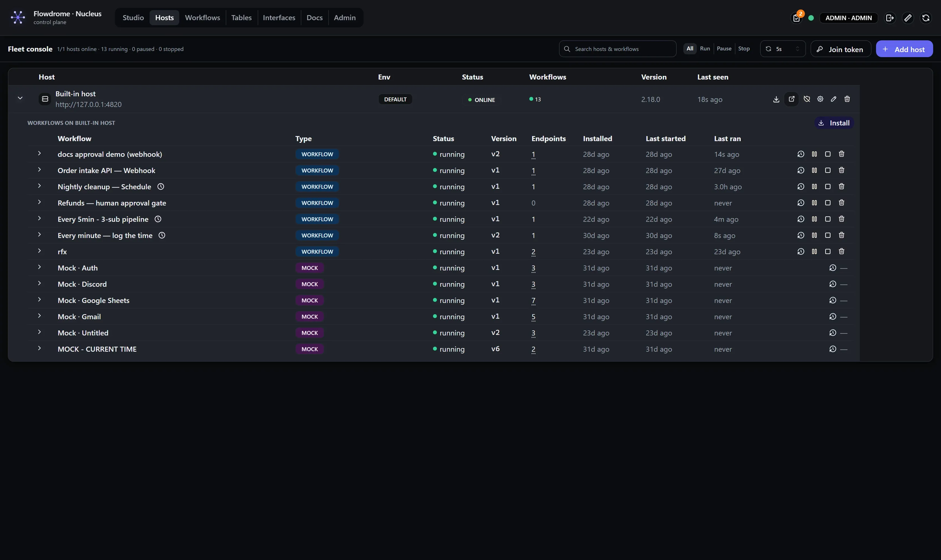Filter workflows by Pause status

point(724,49)
